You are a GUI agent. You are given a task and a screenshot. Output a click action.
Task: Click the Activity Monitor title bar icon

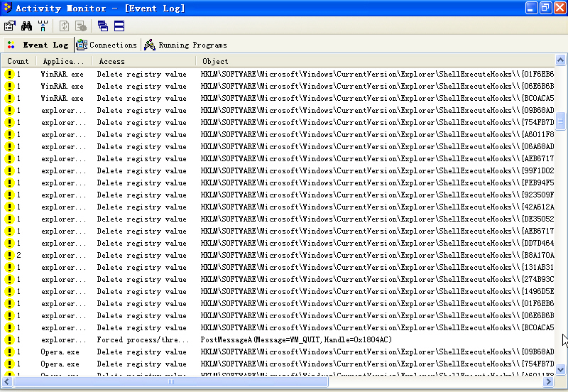coord(7,8)
